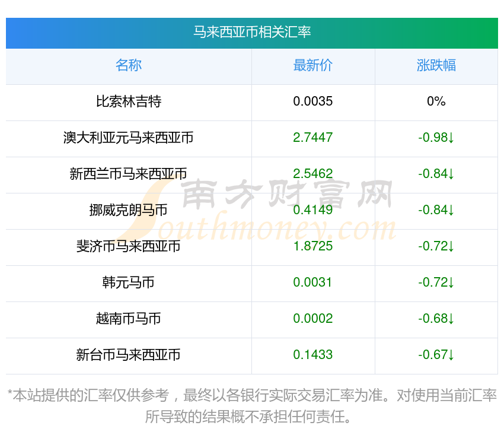Select the 挪威克朗马币 row name

click(129, 210)
